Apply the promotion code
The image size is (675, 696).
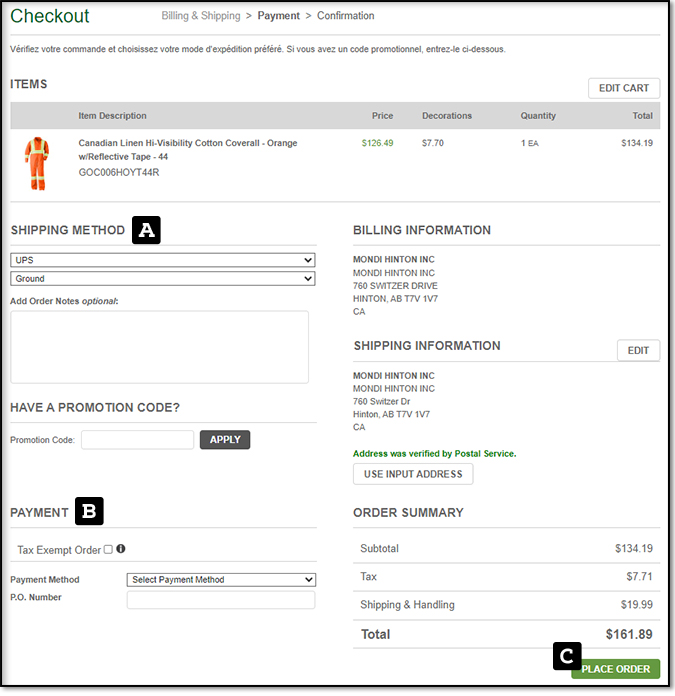(225, 439)
